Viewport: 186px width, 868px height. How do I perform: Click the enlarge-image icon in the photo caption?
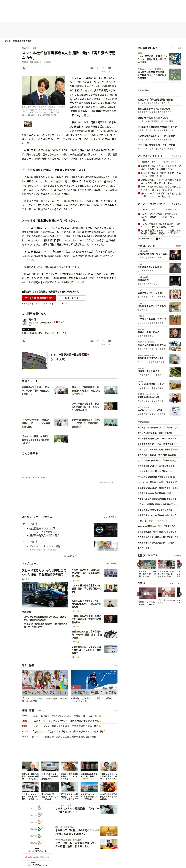55,115
